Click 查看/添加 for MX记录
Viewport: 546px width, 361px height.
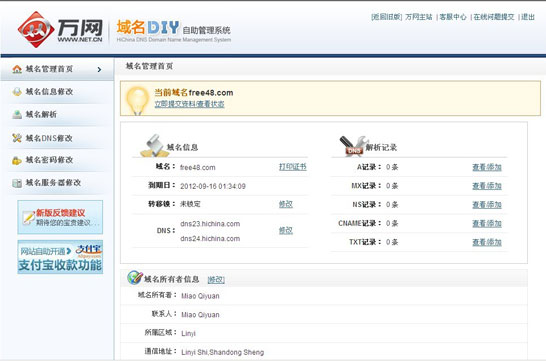point(487,186)
